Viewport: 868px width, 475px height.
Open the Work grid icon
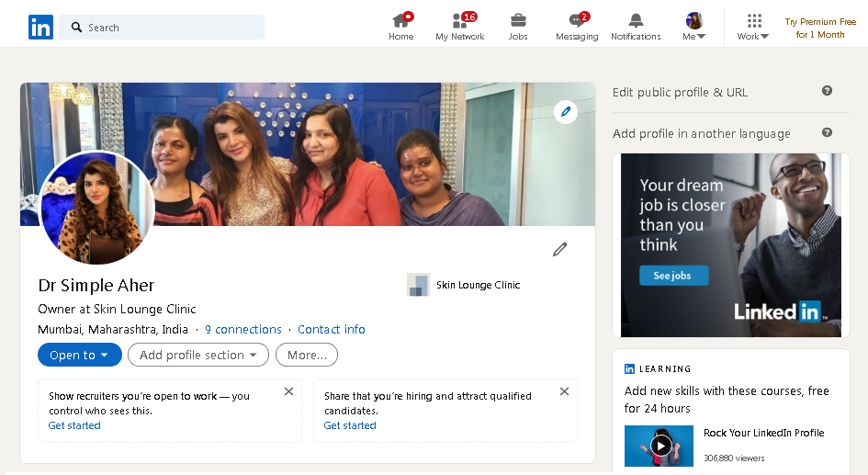pos(754,21)
